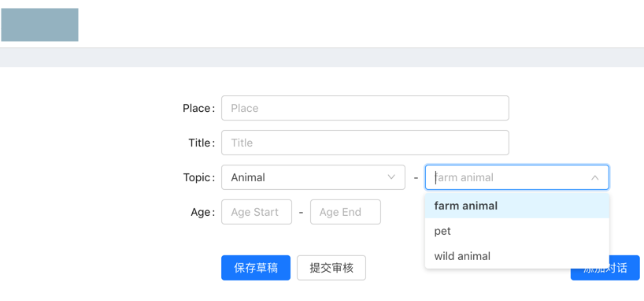The image size is (644, 301).
Task: Pick wild animal from the dropdown list
Action: (x=516, y=256)
